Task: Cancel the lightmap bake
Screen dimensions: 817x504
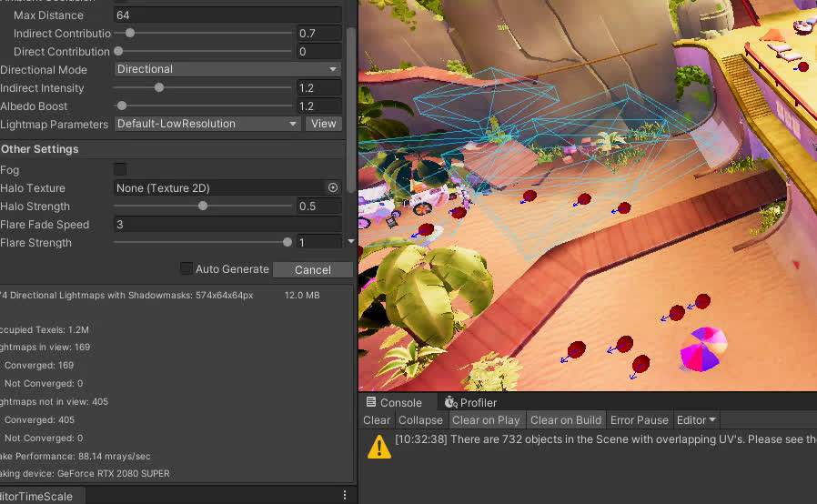Action: tap(312, 269)
